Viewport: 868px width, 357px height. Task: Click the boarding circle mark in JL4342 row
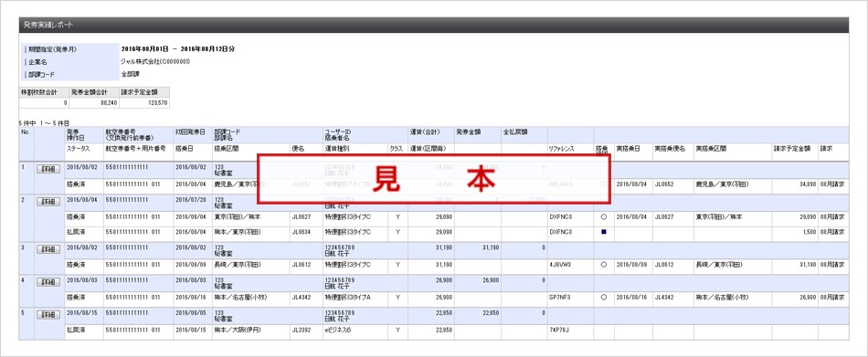[603, 298]
